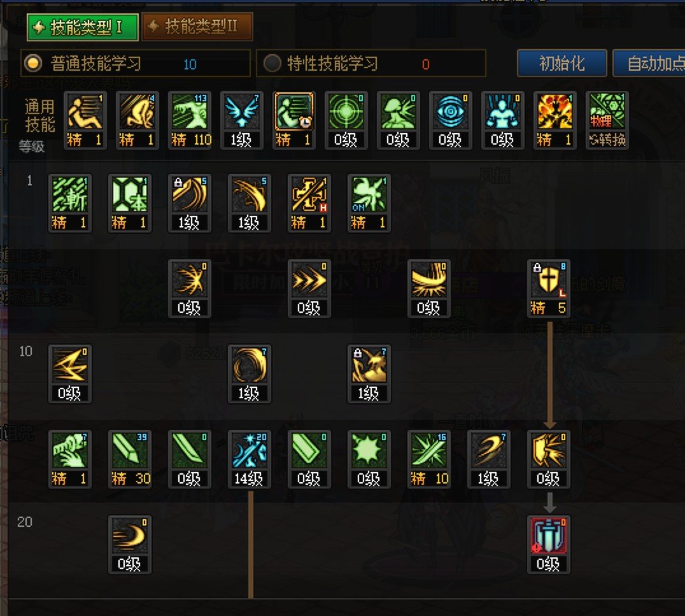Select the 精 30 green blade skill
685x616 pixels.
tap(130, 459)
